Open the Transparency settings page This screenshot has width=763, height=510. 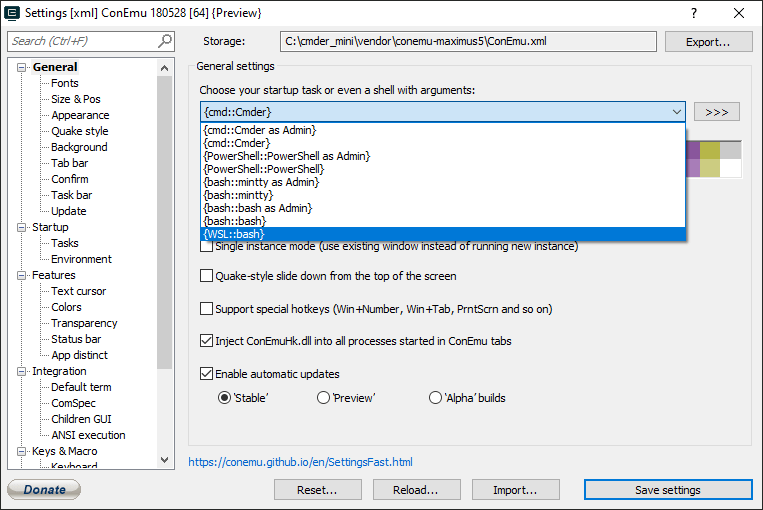point(84,323)
